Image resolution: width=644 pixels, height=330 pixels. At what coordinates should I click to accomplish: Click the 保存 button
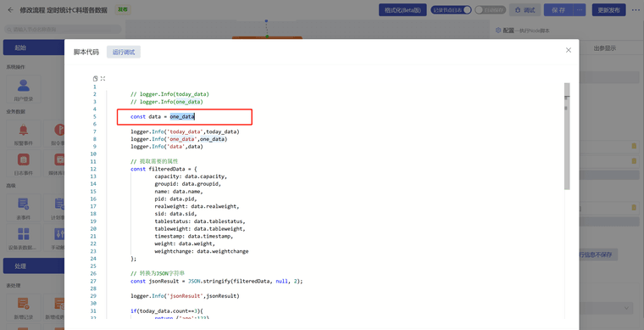point(559,10)
